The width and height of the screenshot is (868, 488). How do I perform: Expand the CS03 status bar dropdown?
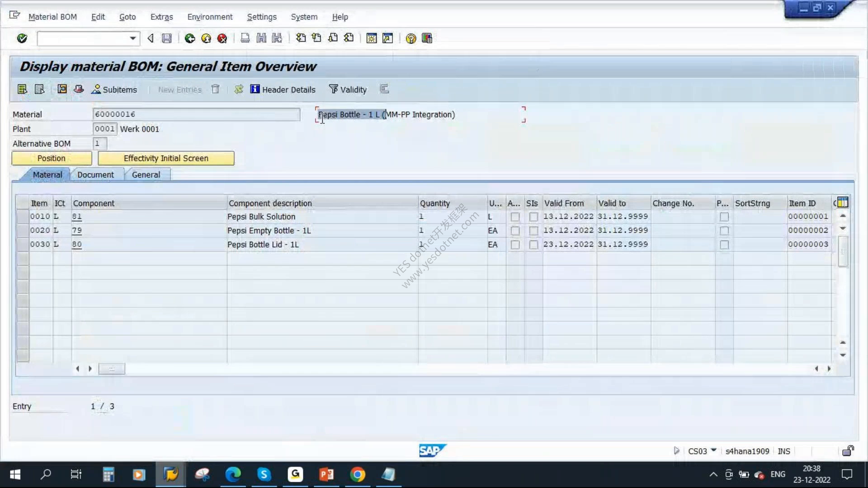(714, 450)
